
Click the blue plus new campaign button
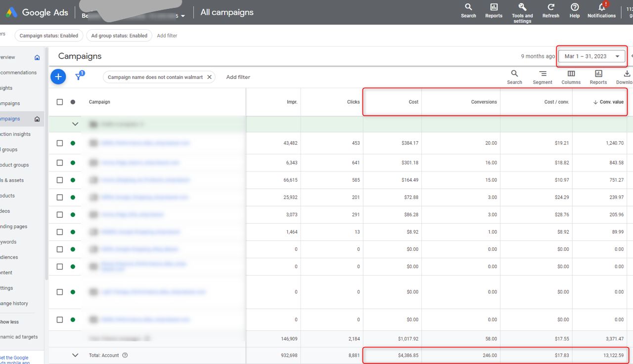(58, 77)
